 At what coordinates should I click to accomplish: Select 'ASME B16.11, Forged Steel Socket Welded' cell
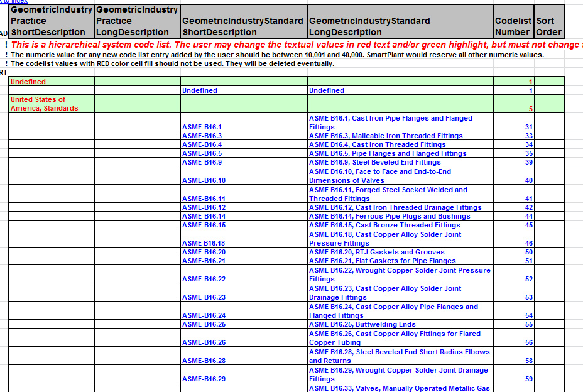tap(400, 193)
